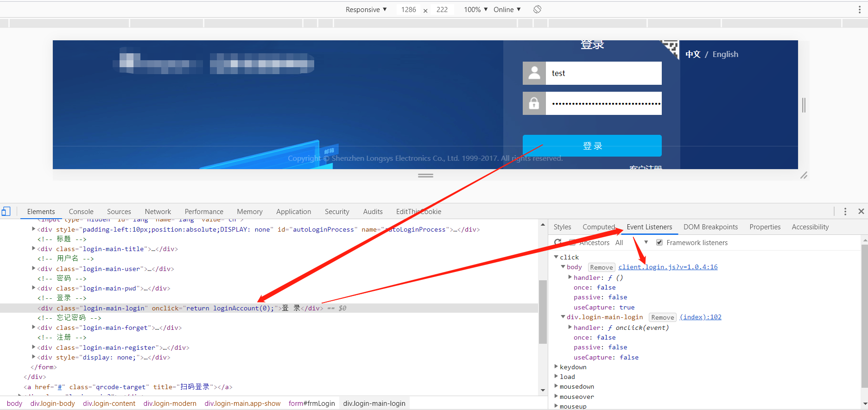Select the Computed sidebar tab
Viewport: 868px width, 410px height.
tap(599, 227)
